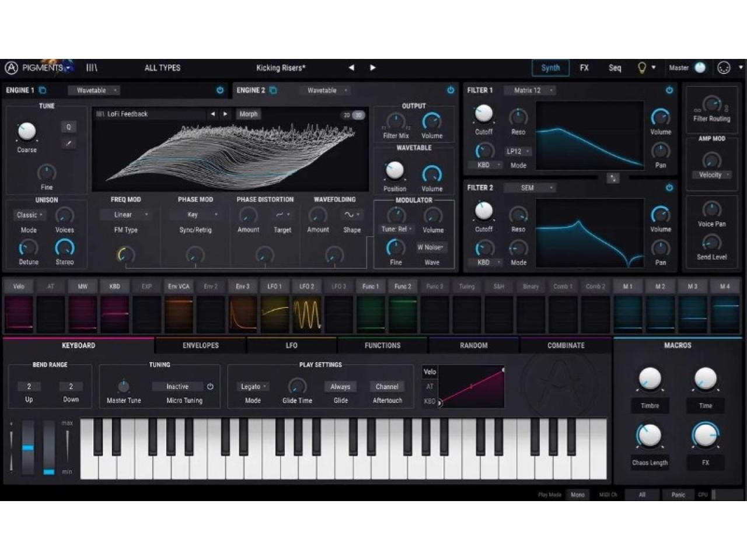Image resolution: width=747 pixels, height=560 pixels.
Task: Open the Envelopes tab
Action: pyautogui.click(x=201, y=345)
